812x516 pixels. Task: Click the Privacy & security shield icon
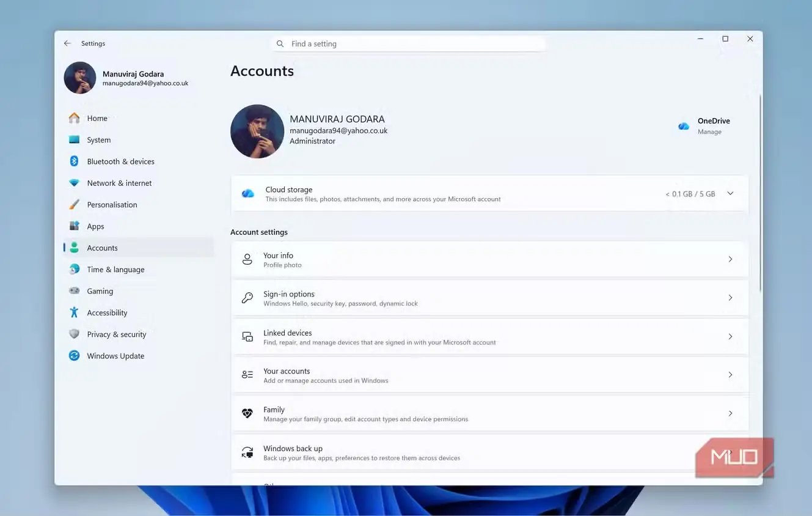click(74, 334)
